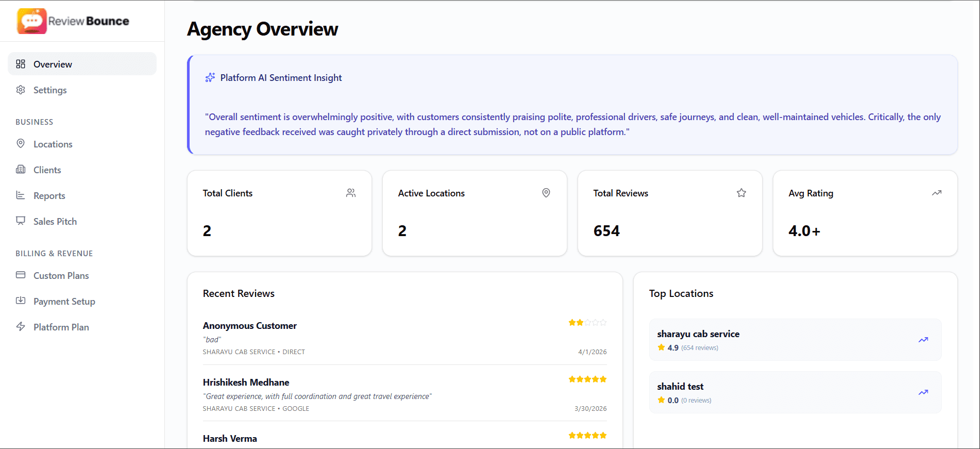
Task: Go to Locations in the sidebar
Action: 82,144
